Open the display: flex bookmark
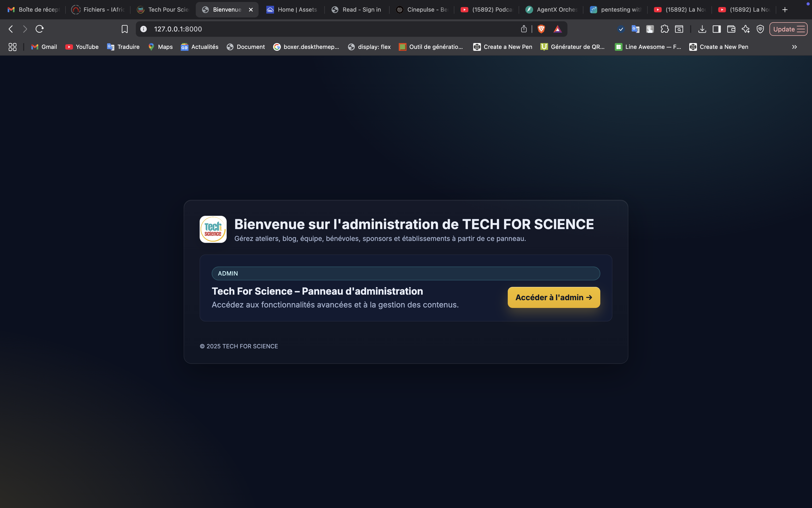 (369, 47)
